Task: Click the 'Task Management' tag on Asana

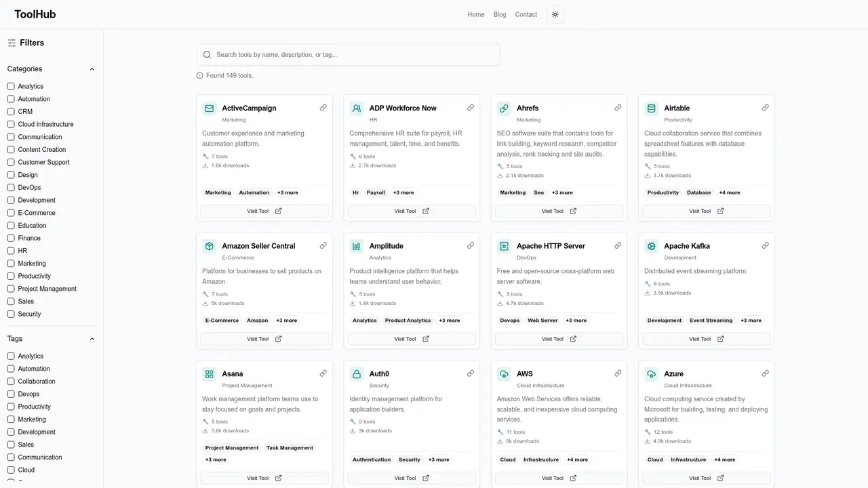Action: tap(290, 448)
